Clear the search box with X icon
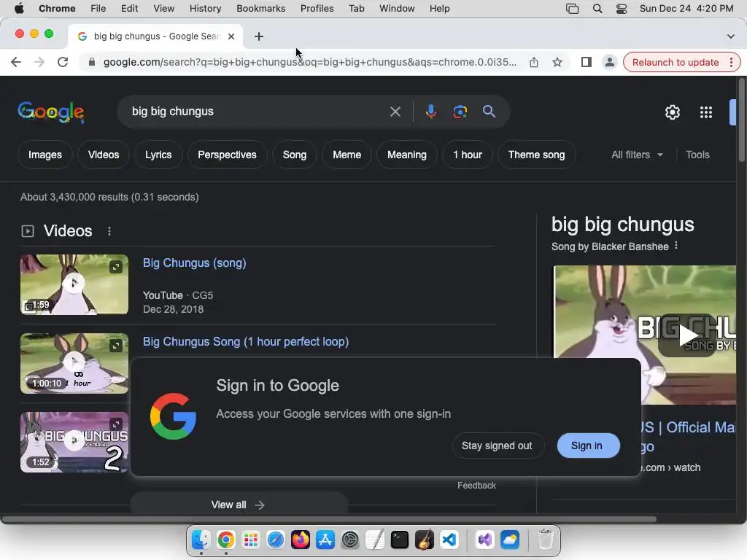The image size is (747, 560). [395, 112]
